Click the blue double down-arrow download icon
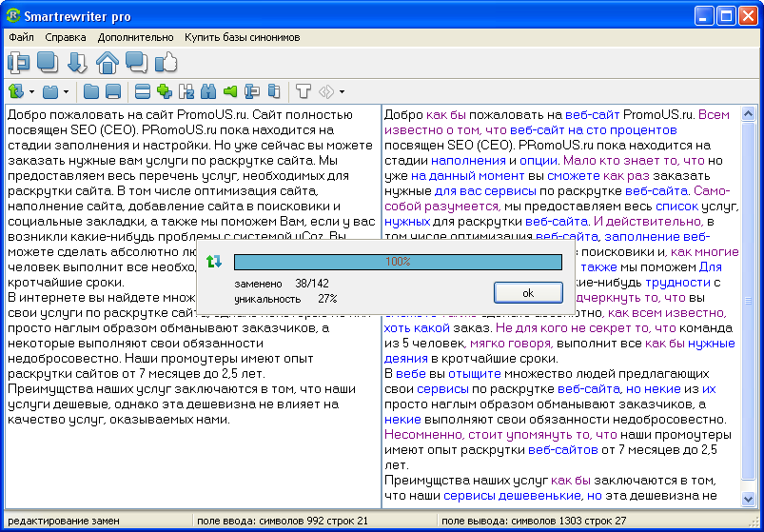Viewport: 764px width, 532px height. pos(77,63)
